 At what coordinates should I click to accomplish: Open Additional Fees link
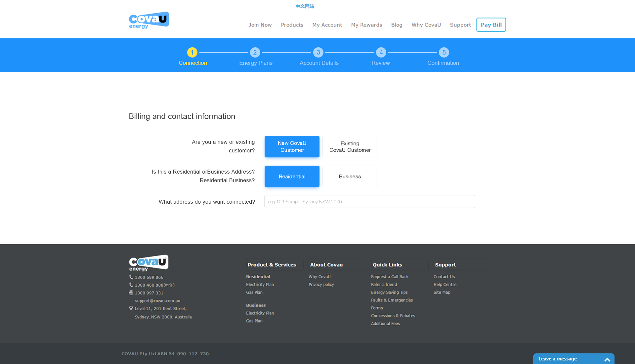click(385, 324)
